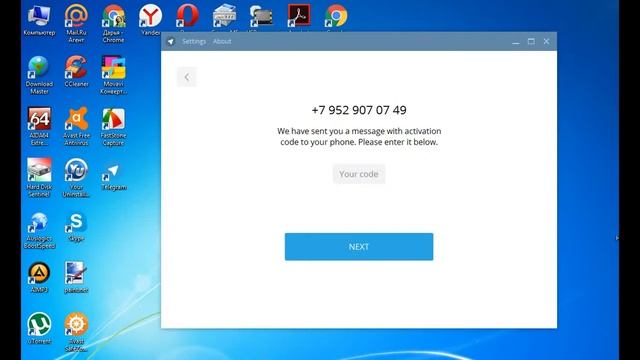Select the Movavi Конвертер desktop icon
This screenshot has width=640, height=360.
(113, 75)
